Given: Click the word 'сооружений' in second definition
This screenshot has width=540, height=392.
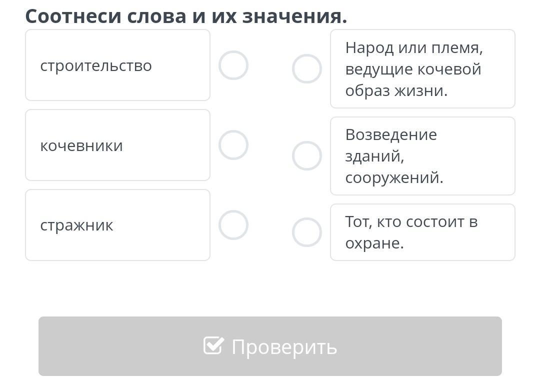Looking at the screenshot, I should (x=393, y=177).
